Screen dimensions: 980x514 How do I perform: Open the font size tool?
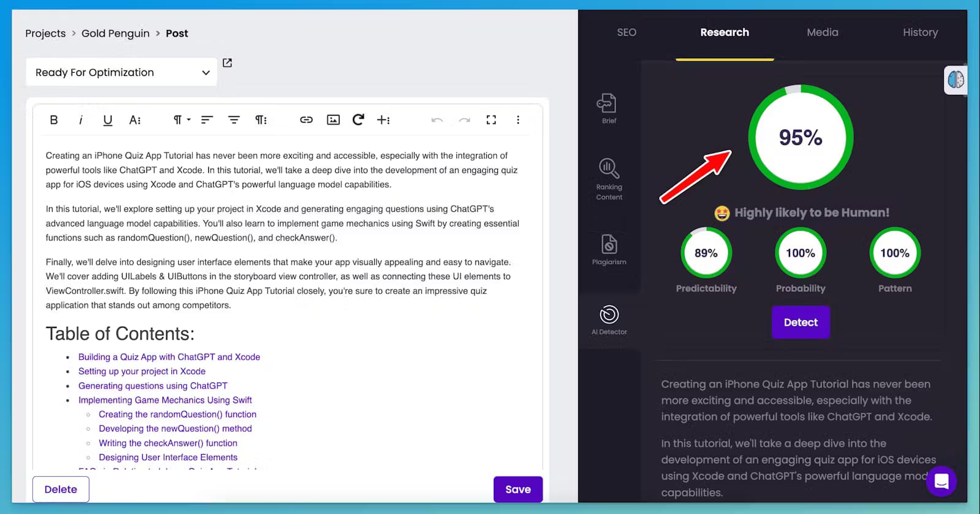coord(135,120)
